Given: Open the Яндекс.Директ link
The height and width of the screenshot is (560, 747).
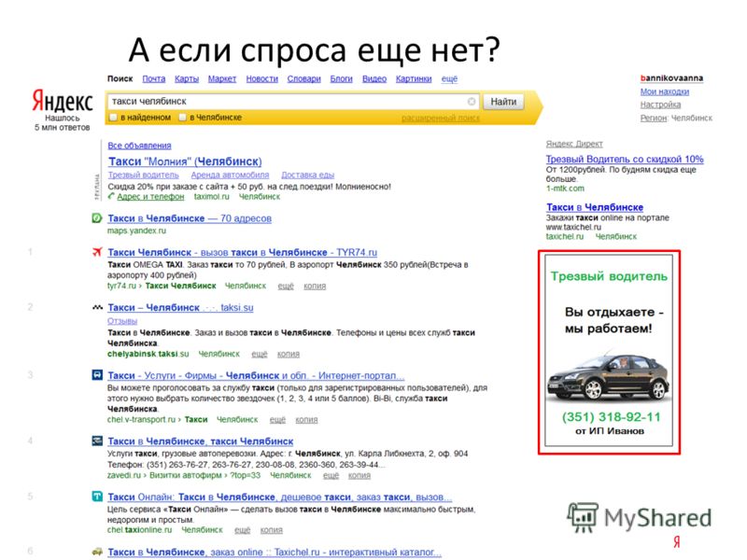Looking at the screenshot, I should pos(574,144).
